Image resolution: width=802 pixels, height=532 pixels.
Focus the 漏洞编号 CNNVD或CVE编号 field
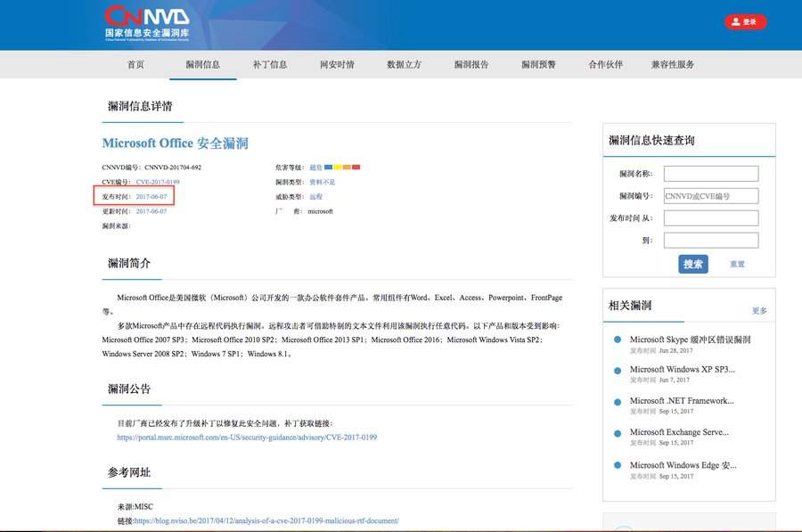711,196
